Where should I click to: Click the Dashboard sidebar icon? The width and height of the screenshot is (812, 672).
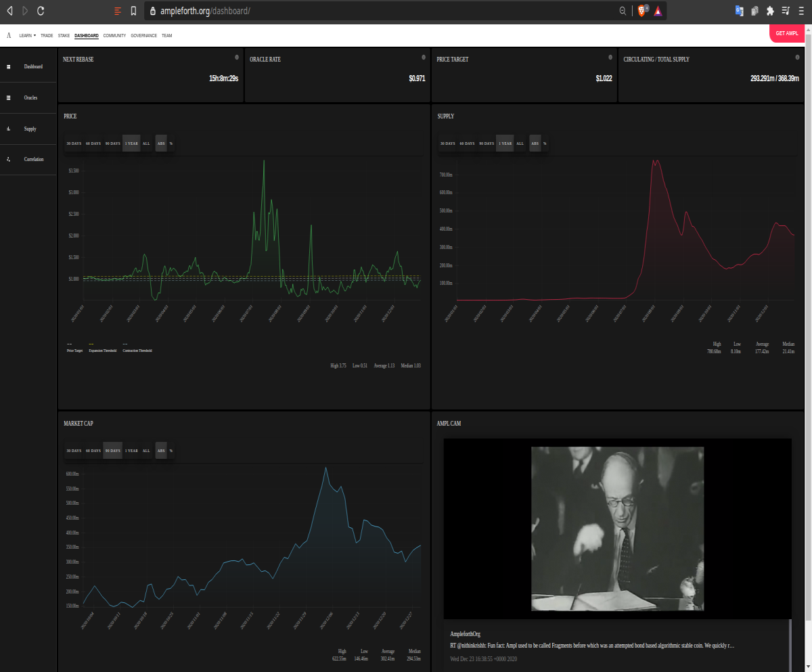tap(8, 67)
